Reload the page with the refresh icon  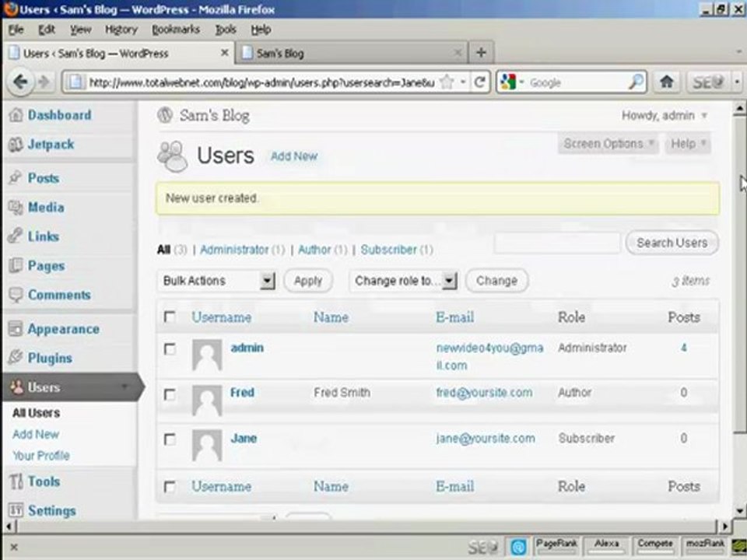tap(480, 82)
